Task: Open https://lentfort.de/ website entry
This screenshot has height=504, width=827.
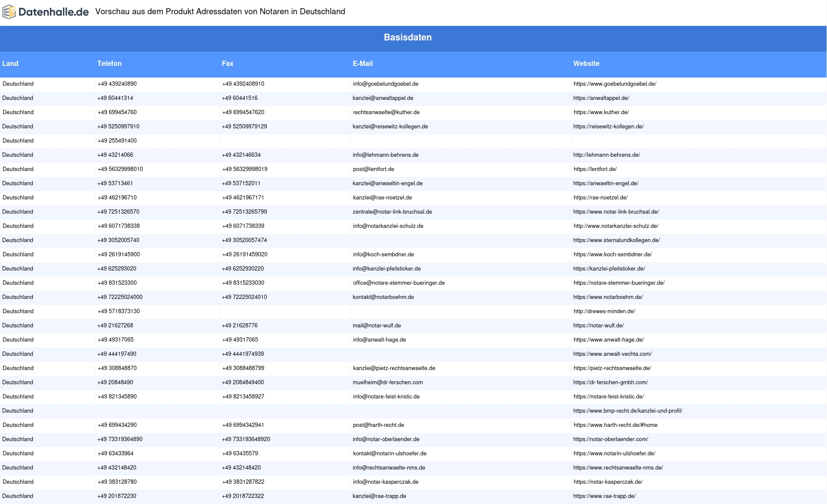Action: tap(595, 169)
